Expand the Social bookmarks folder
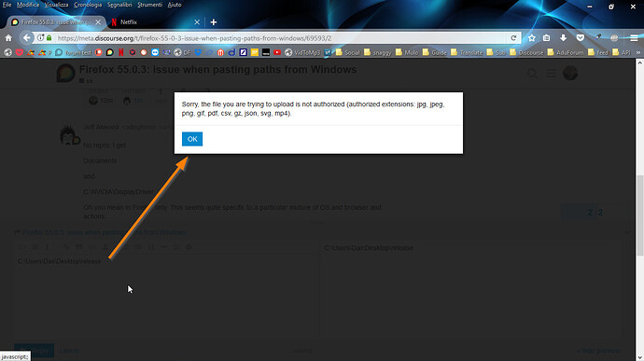The width and height of the screenshot is (644, 361). tap(348, 52)
